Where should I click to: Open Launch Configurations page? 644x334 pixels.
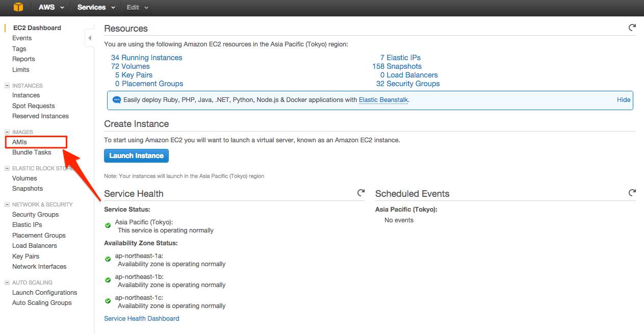pyautogui.click(x=45, y=293)
